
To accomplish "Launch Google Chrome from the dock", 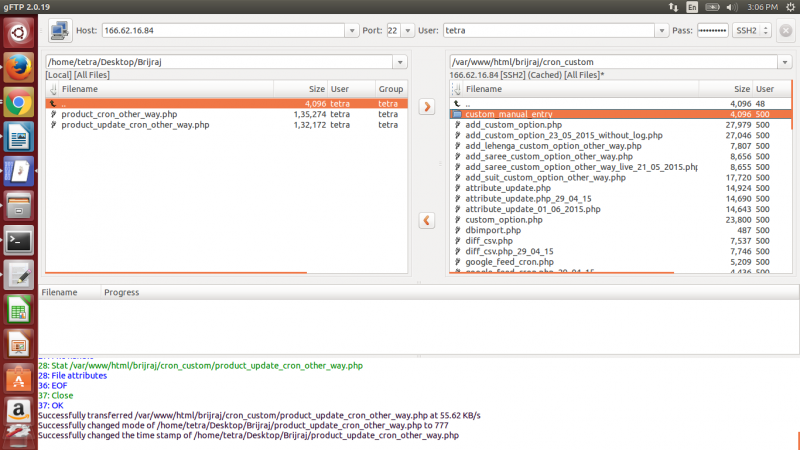I will click(x=19, y=103).
